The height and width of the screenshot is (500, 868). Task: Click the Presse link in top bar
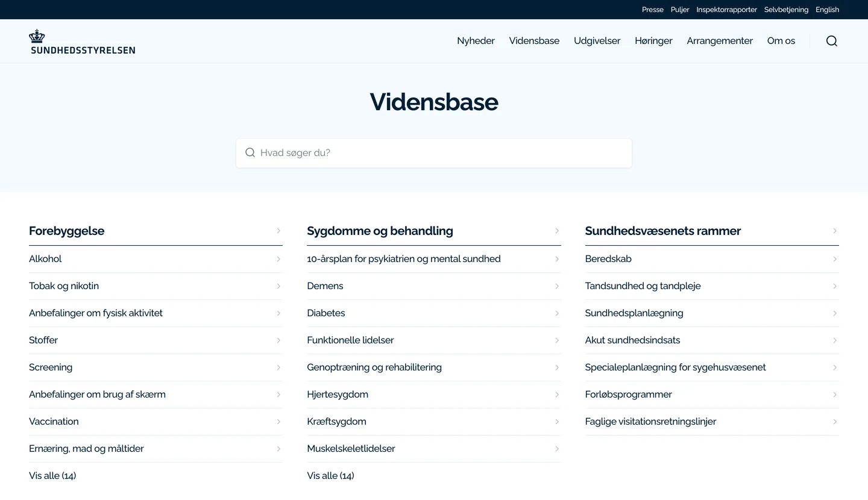coord(653,10)
